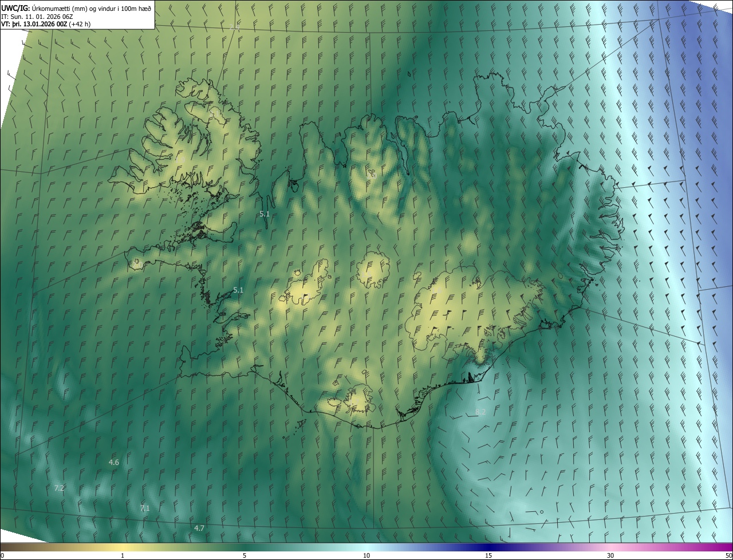Click the northern 5.1 value label near Húnaflói
The image size is (733, 560).
click(x=265, y=214)
